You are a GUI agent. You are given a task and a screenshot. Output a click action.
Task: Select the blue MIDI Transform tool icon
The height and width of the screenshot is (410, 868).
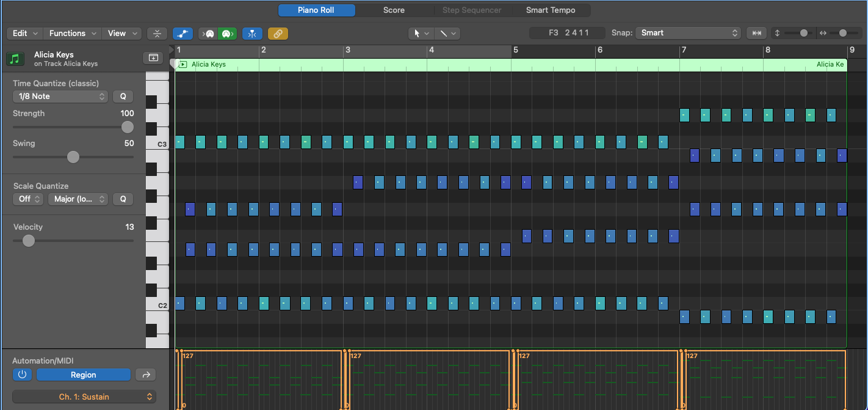pos(252,34)
